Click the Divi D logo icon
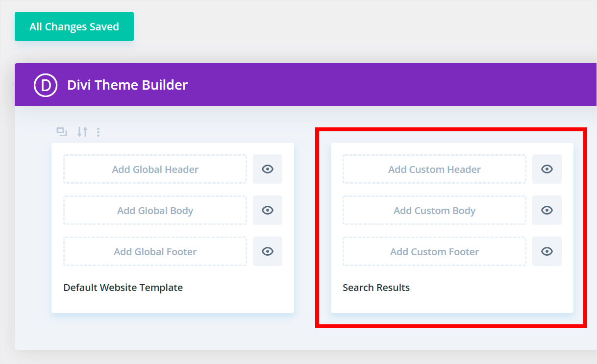The height and width of the screenshot is (364, 597). [x=46, y=85]
